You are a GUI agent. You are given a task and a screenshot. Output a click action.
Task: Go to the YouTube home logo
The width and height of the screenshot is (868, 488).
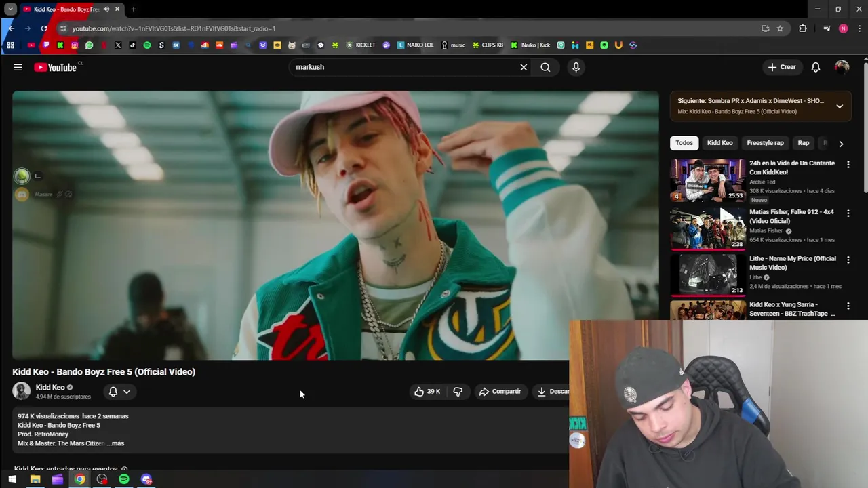[55, 67]
